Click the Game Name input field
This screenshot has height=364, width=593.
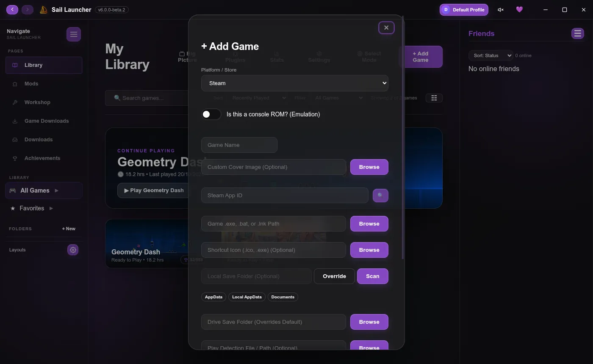[239, 145]
